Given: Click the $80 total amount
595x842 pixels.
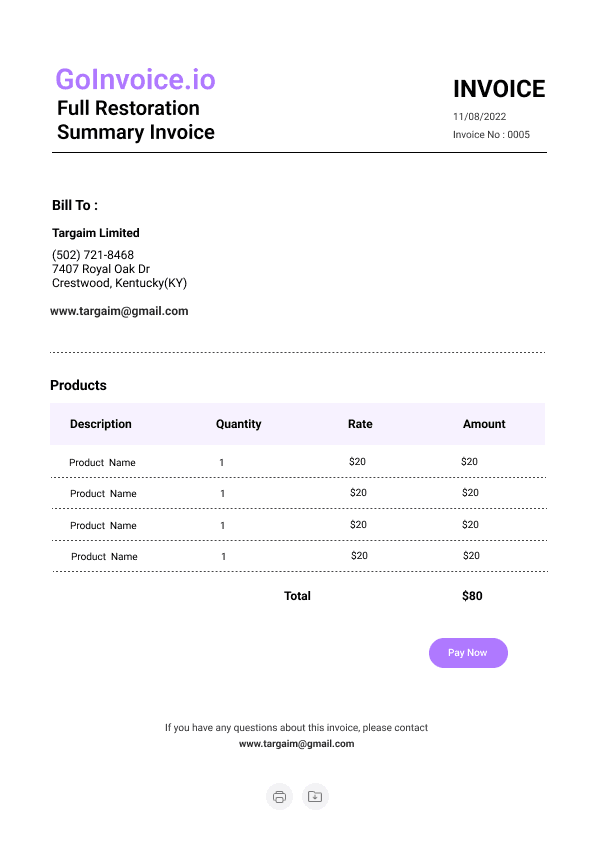Looking at the screenshot, I should click(x=472, y=596).
